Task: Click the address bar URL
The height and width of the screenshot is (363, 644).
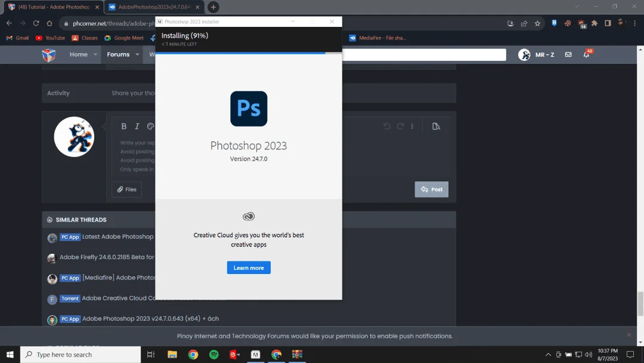Action: point(114,23)
